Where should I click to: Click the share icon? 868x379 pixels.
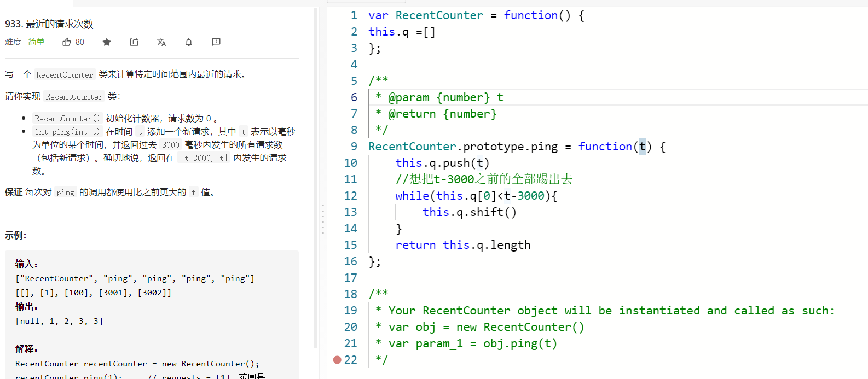pos(134,42)
